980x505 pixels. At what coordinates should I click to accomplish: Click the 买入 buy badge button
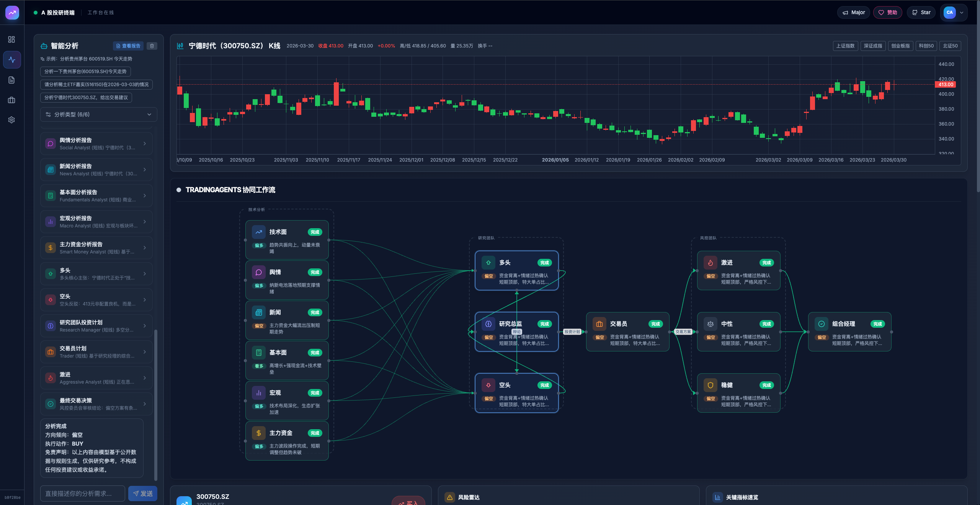click(x=408, y=502)
